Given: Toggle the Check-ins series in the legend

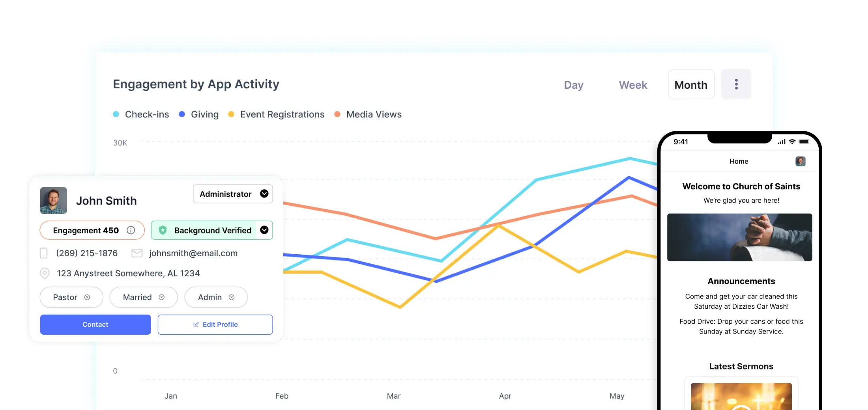Looking at the screenshot, I should coord(141,114).
